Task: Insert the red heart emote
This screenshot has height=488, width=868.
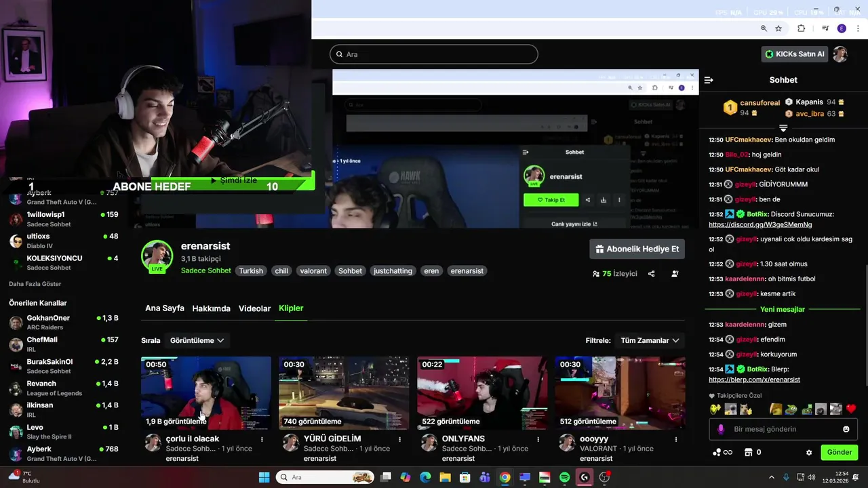Action: [x=851, y=409]
